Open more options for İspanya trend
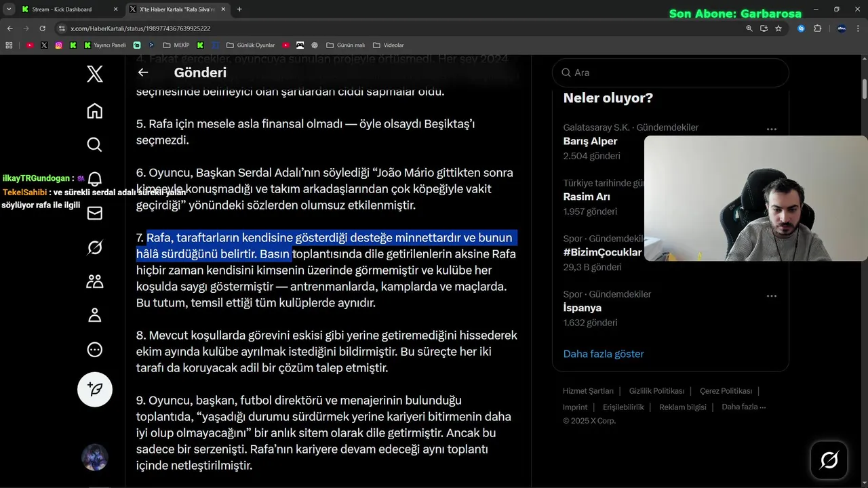The height and width of the screenshot is (488, 868). tap(772, 296)
